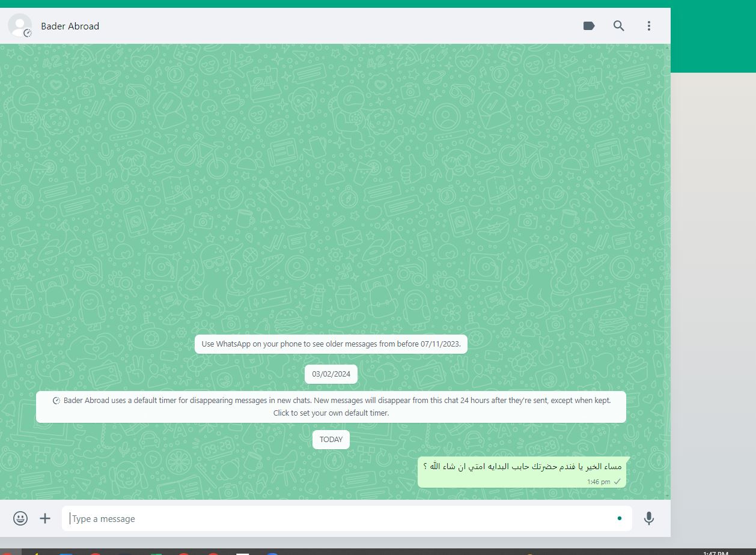Viewport: 756px width, 555px height.
Task: Open contact info via Bader Abroad name
Action: click(70, 26)
